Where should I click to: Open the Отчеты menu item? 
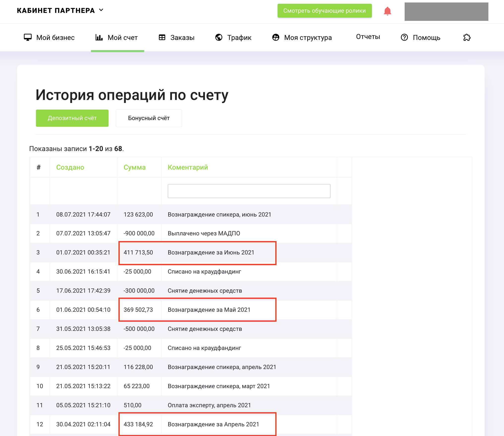[x=368, y=37]
